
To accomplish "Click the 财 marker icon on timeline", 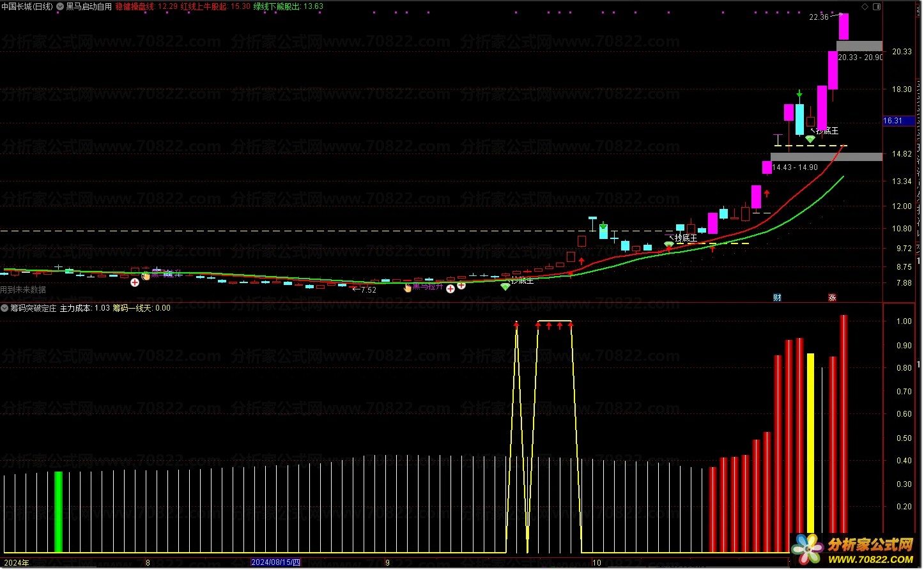I will 777,298.
